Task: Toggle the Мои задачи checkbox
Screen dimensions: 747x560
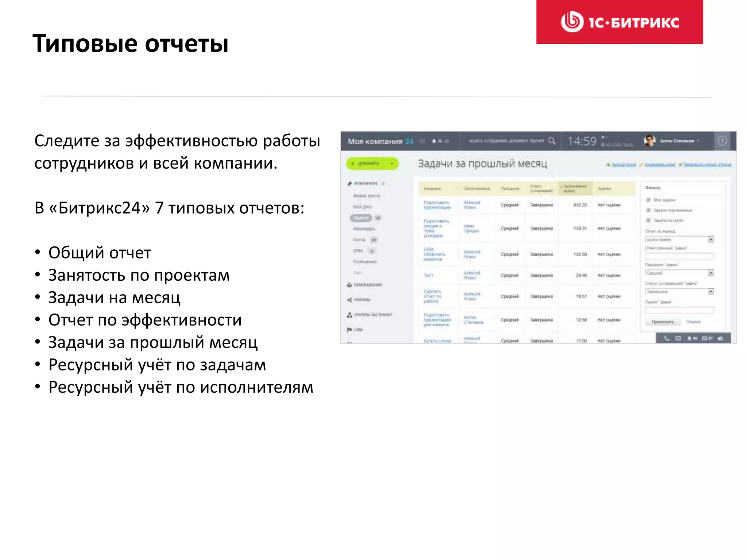Action: [x=648, y=200]
